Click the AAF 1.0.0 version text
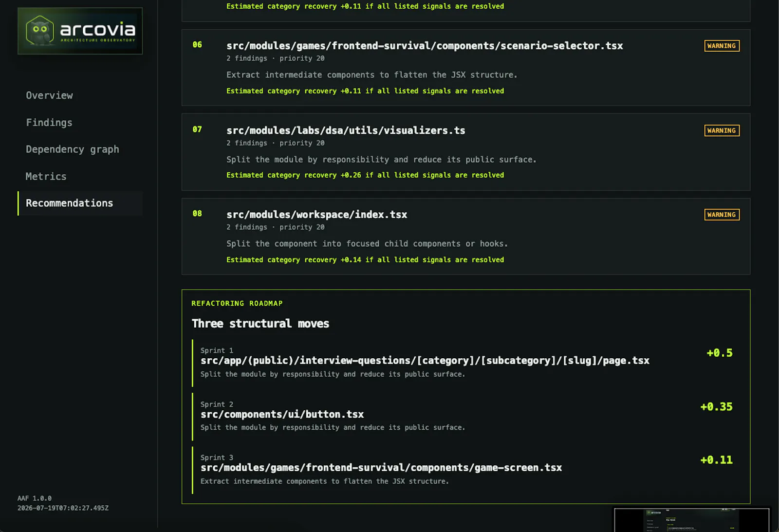Screen dimensions: 779x532 [35, 498]
